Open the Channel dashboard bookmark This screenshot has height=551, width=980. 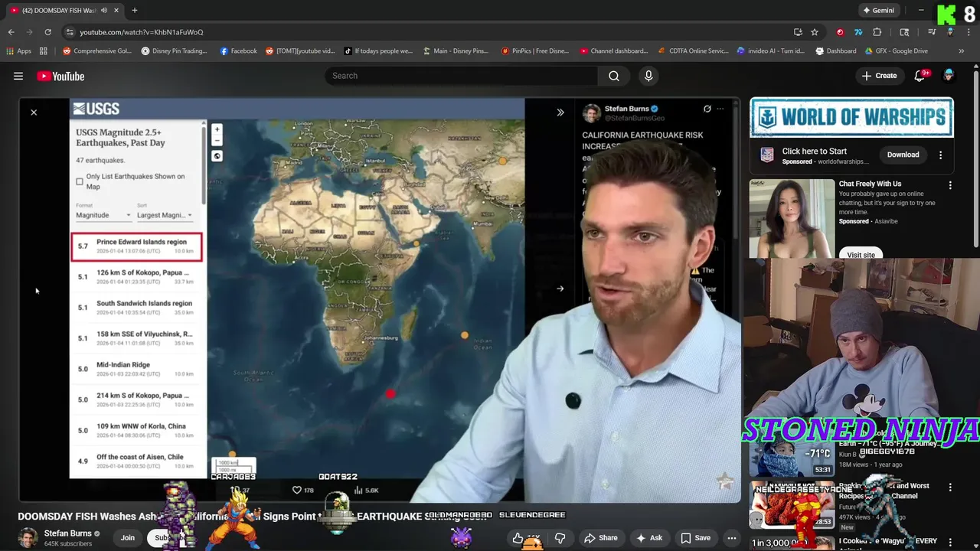pyautogui.click(x=614, y=51)
